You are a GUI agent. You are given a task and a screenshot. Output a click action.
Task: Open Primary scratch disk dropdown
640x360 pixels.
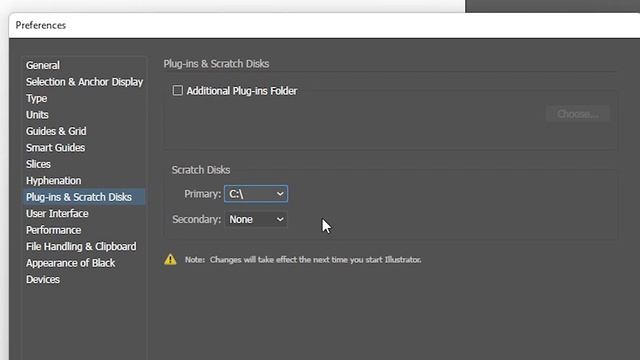tap(256, 194)
